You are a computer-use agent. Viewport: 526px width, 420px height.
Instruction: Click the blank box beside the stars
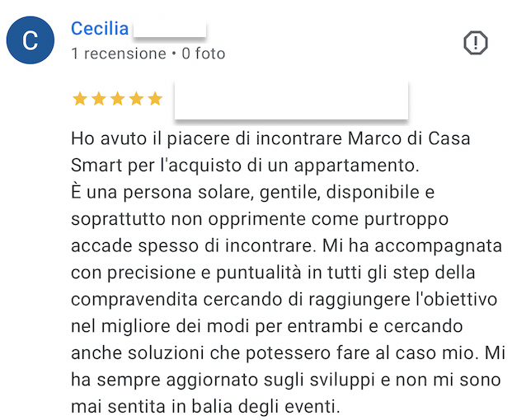[291, 100]
